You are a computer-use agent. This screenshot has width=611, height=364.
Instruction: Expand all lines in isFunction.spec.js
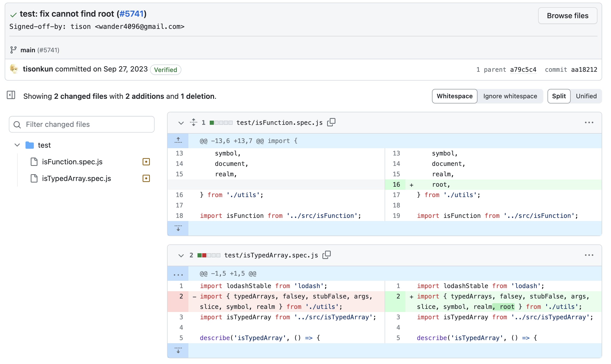194,122
